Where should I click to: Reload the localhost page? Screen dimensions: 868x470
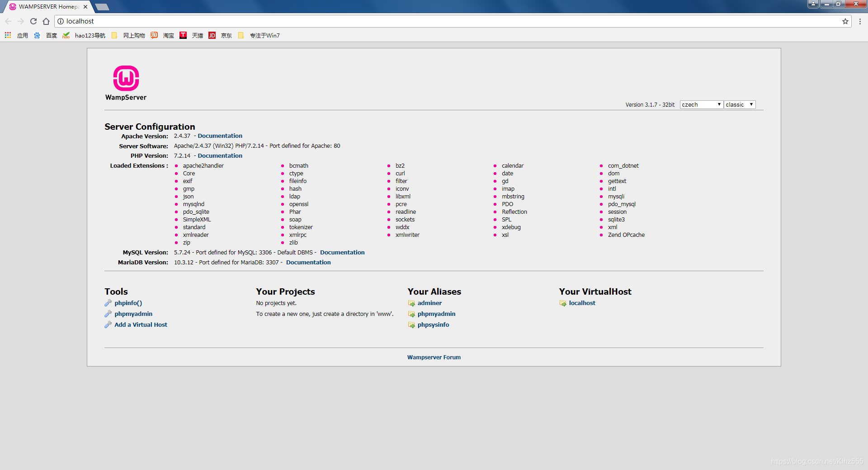click(x=33, y=21)
